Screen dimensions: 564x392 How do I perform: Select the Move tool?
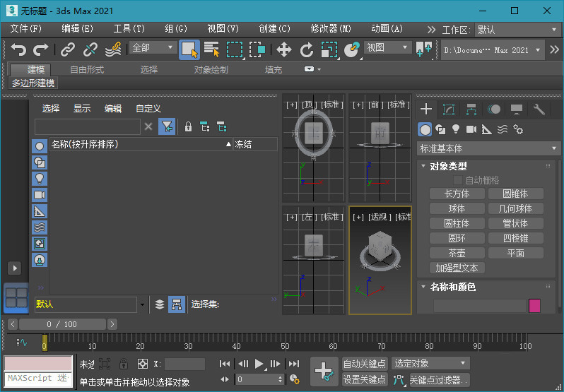pyautogui.click(x=284, y=49)
